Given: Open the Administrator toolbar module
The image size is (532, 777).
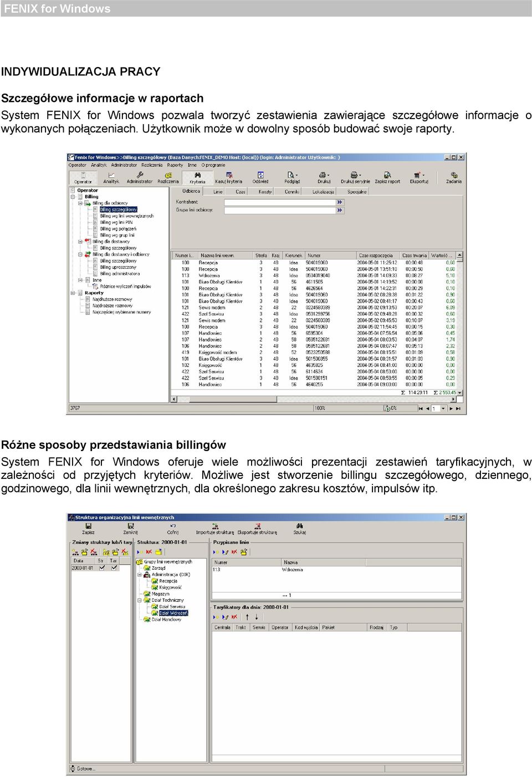Looking at the screenshot, I should [x=140, y=178].
